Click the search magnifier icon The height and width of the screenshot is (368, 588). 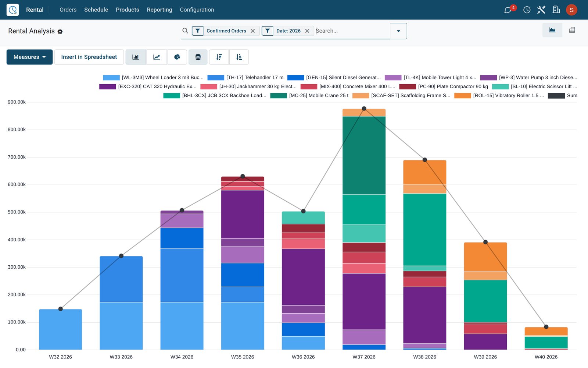pos(185,31)
